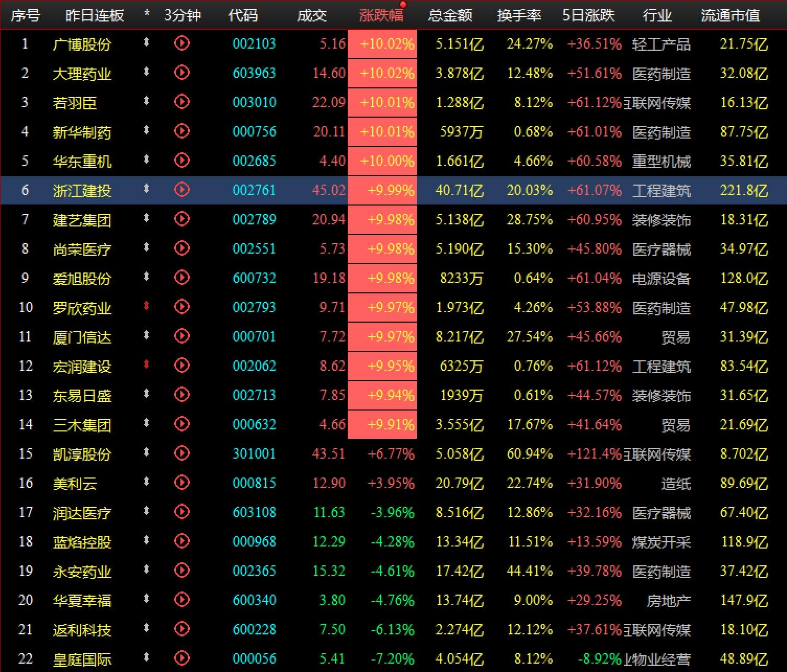Viewport: 787px width, 672px height.
Task: Sort by 成交 column header
Action: click(x=312, y=15)
